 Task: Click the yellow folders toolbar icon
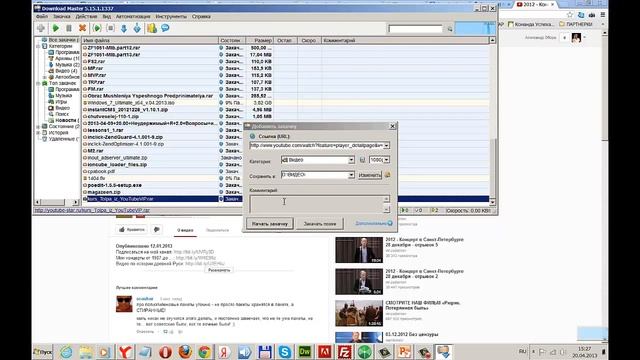pyautogui.click(x=152, y=28)
